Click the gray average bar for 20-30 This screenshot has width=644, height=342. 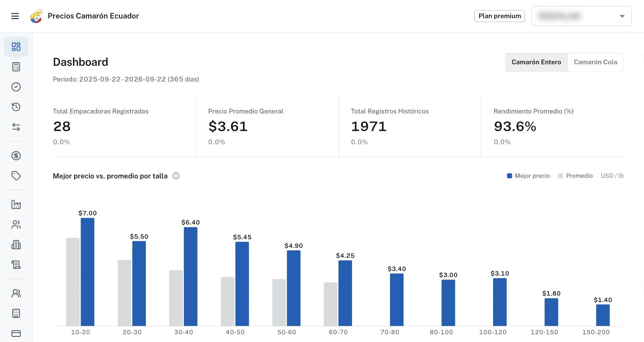(124, 293)
